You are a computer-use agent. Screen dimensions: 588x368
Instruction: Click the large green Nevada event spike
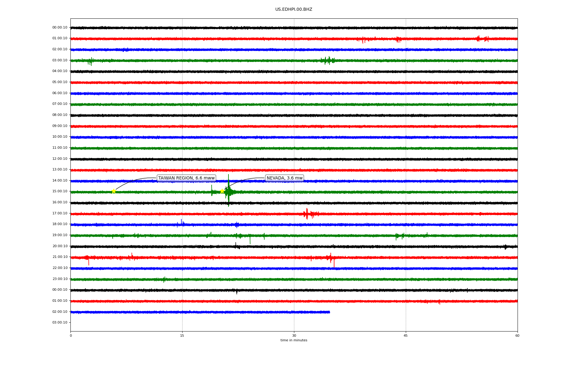(228, 191)
